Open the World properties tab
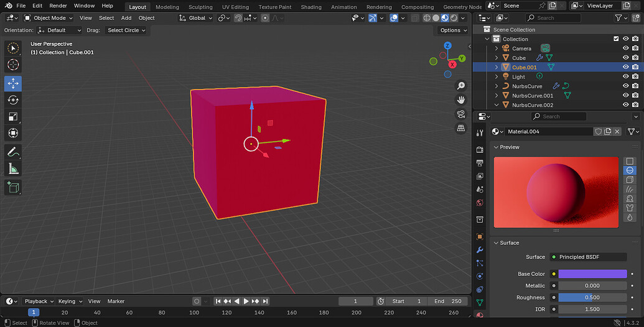 (x=480, y=203)
